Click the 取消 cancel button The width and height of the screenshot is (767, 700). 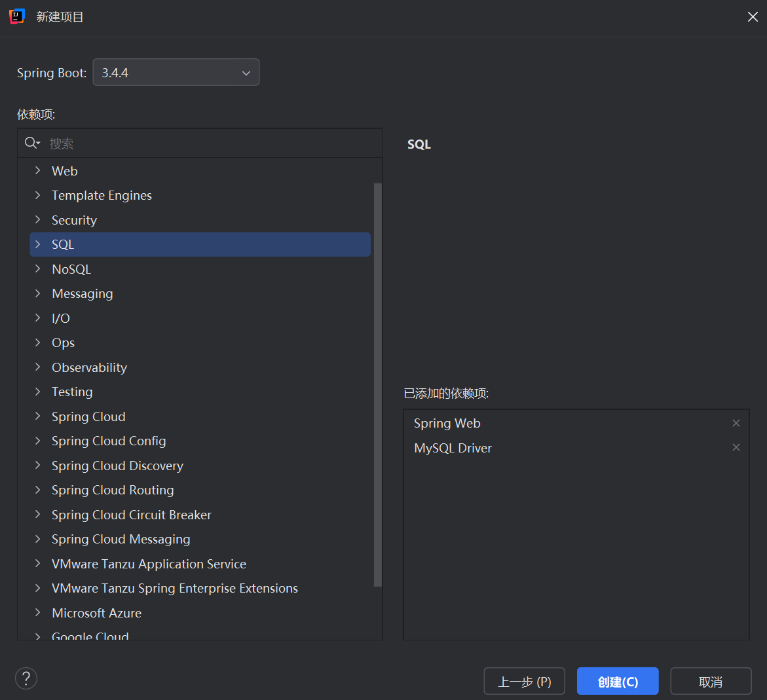click(711, 681)
